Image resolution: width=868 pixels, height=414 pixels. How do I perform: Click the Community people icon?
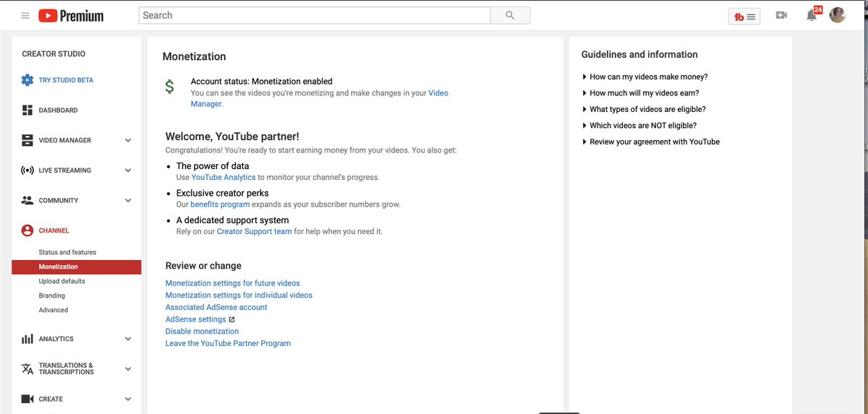pos(27,200)
